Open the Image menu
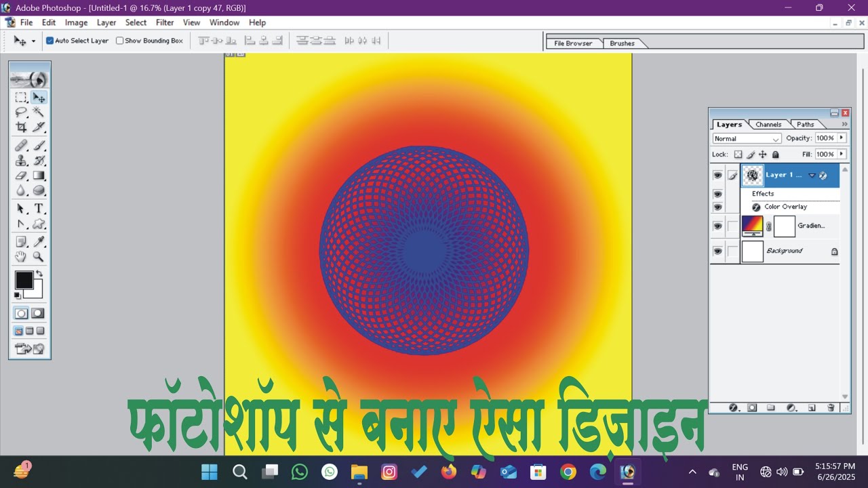Viewport: 868px width, 488px height. tap(76, 22)
